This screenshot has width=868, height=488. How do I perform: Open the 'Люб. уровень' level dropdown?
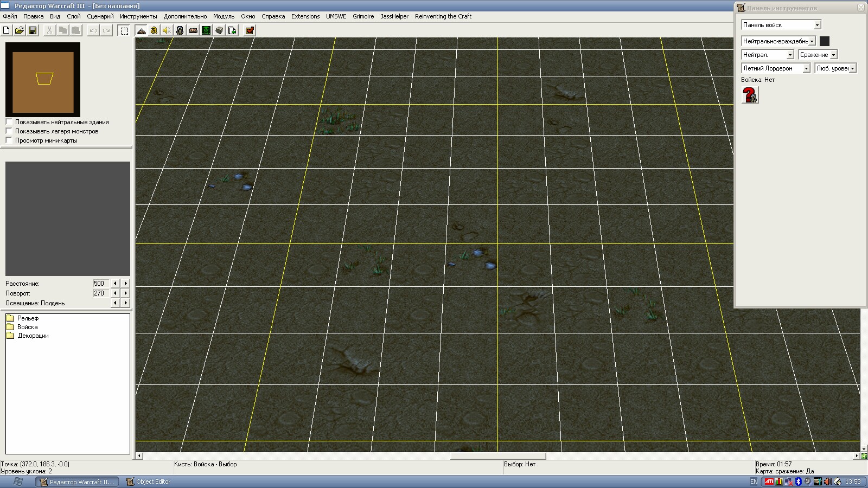tap(835, 68)
